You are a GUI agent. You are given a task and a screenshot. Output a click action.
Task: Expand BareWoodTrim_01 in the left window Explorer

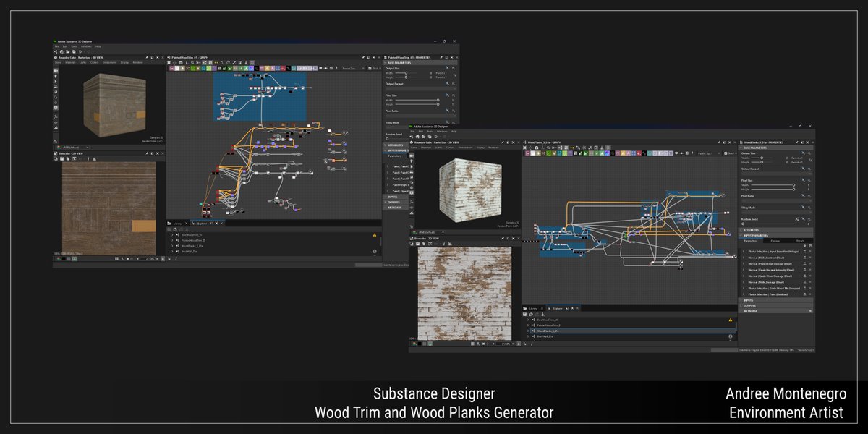[172, 235]
